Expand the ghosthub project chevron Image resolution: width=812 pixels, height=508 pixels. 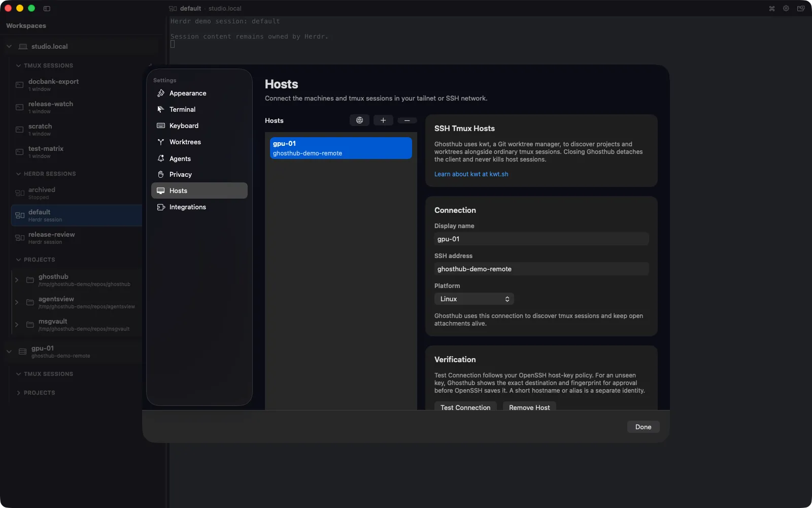tap(17, 280)
